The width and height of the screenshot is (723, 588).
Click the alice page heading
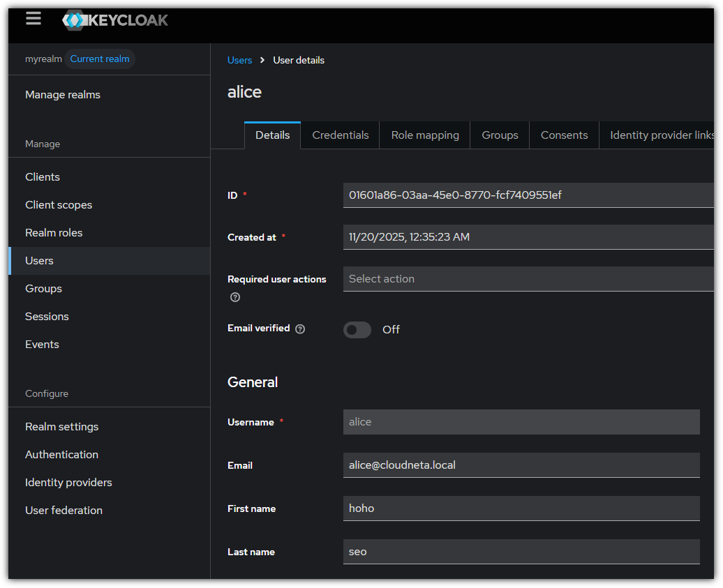244,92
